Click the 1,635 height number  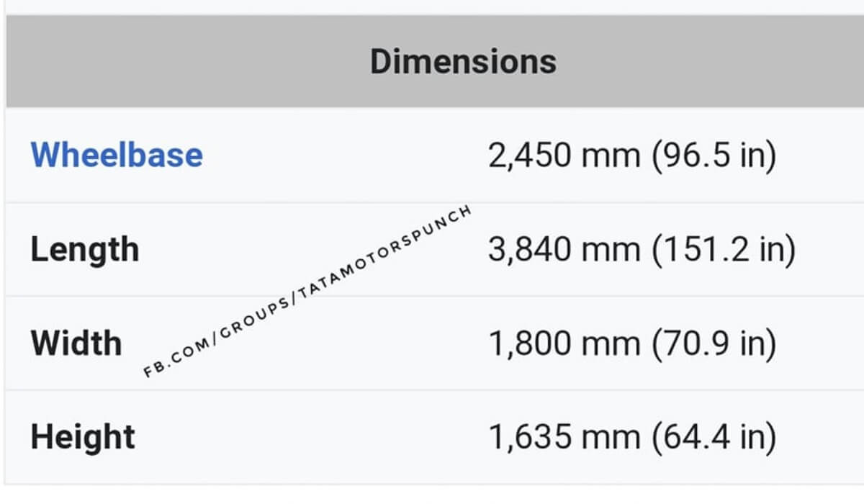coord(528,437)
